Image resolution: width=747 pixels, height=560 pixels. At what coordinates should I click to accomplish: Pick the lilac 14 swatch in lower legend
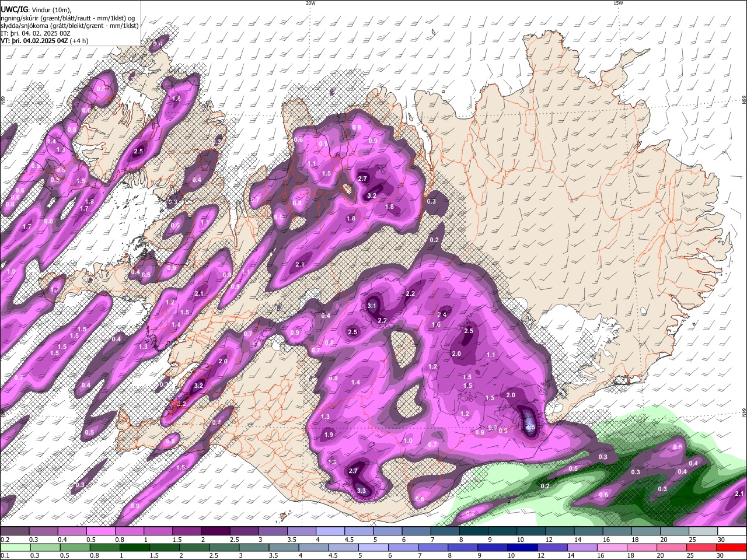(x=582, y=547)
